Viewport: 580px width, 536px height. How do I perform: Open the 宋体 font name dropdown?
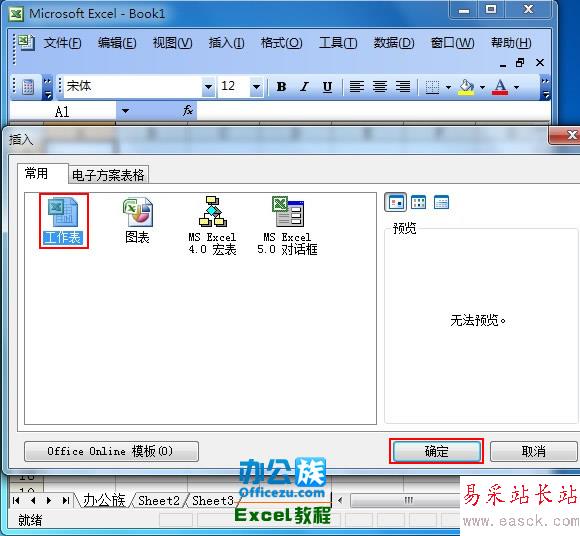pyautogui.click(x=209, y=87)
